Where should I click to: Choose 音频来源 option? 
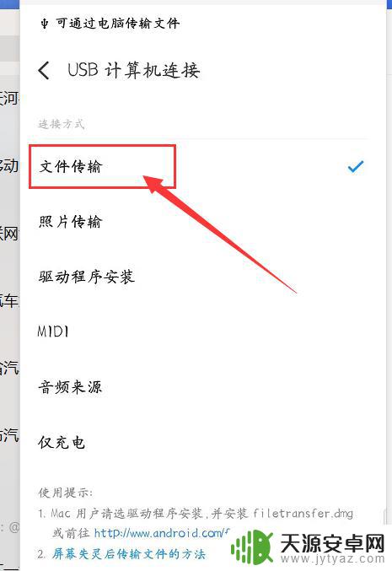coord(200,387)
